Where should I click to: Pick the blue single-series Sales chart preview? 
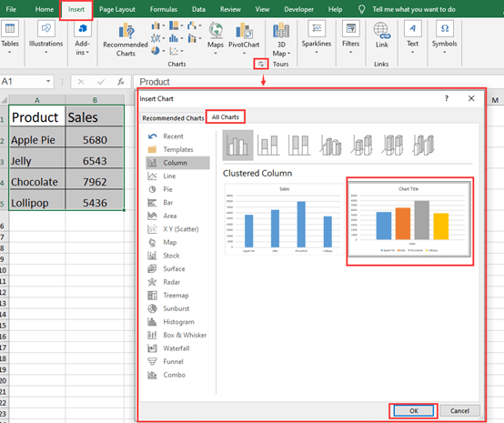[x=284, y=219]
